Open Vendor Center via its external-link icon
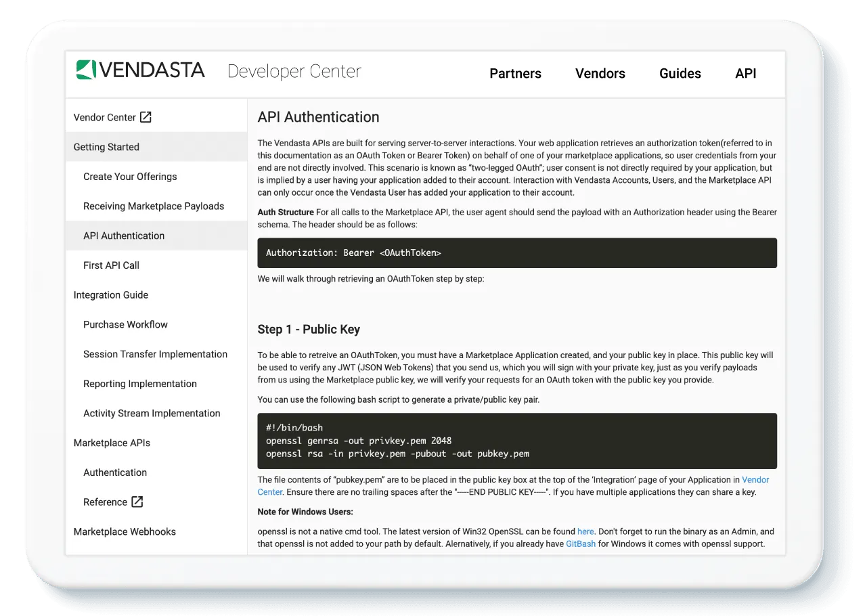865x616 pixels. click(145, 116)
